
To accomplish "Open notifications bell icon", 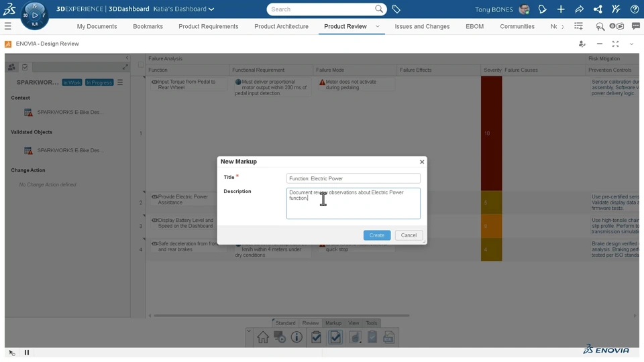I will click(x=542, y=9).
